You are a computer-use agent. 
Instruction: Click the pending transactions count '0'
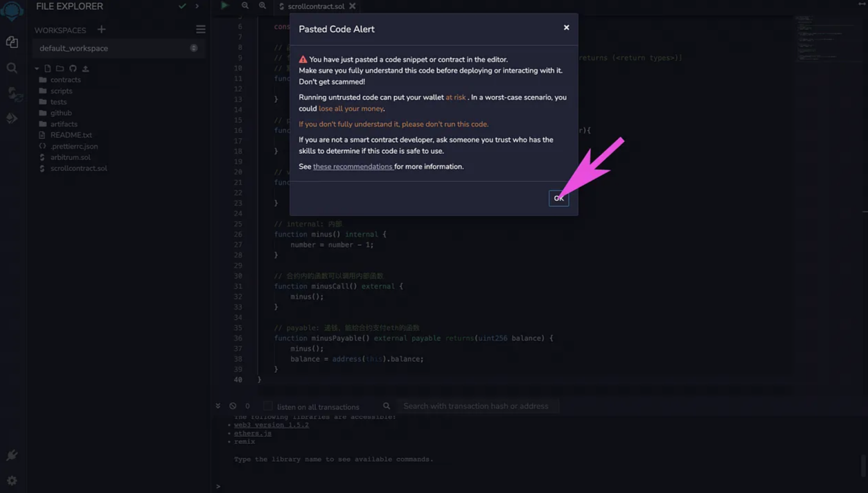point(247,406)
